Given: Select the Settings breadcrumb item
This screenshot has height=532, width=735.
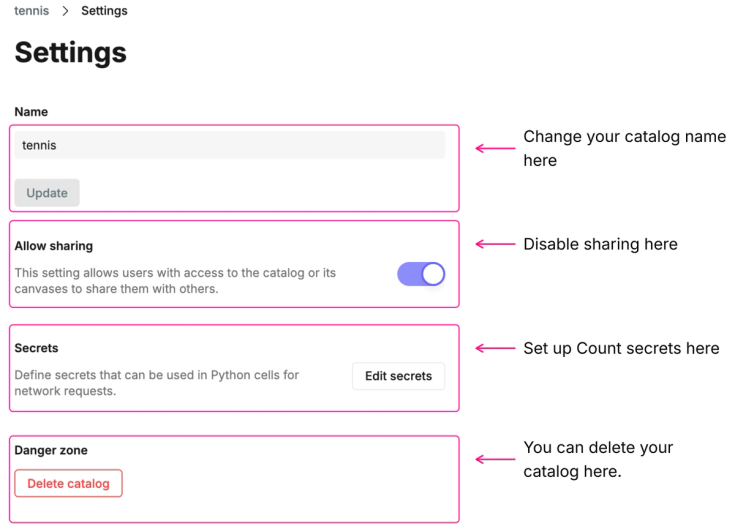Looking at the screenshot, I should (x=104, y=11).
